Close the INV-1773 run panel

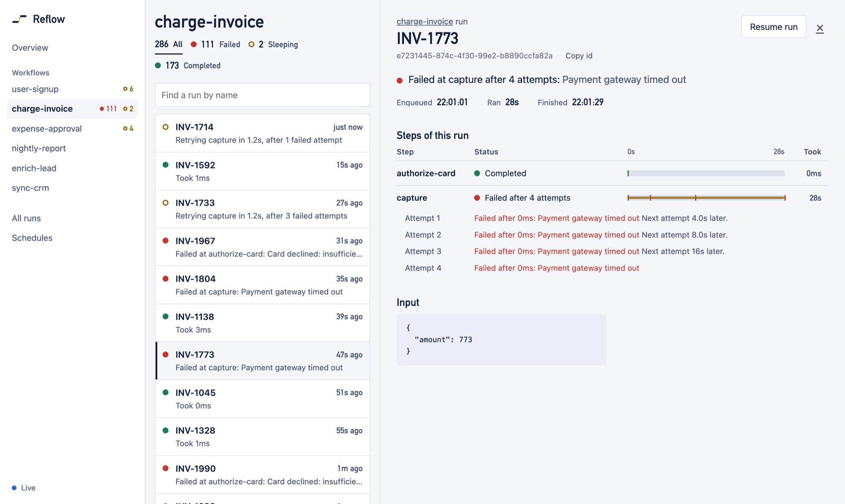820,28
